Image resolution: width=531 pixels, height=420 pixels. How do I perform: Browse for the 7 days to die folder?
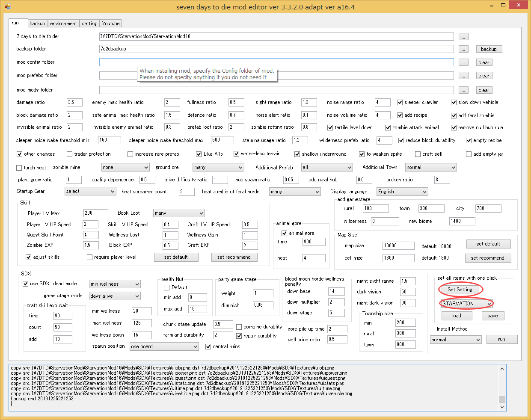tap(463, 37)
